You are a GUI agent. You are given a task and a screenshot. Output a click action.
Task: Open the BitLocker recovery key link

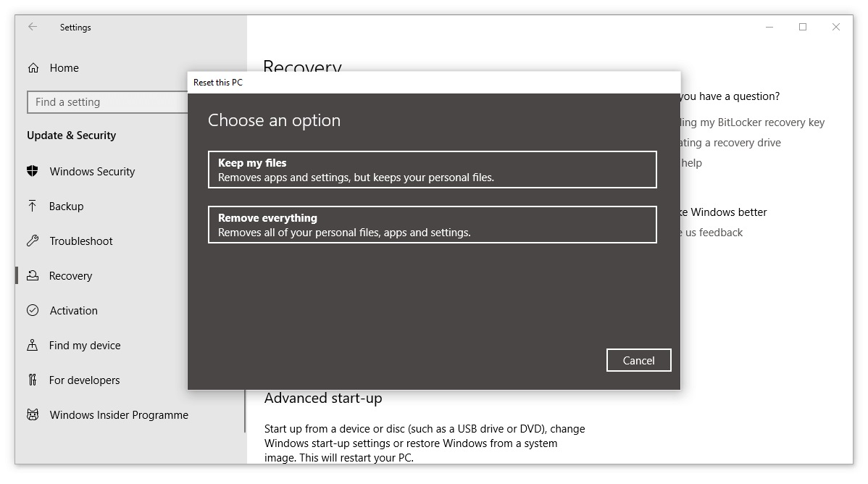point(752,122)
